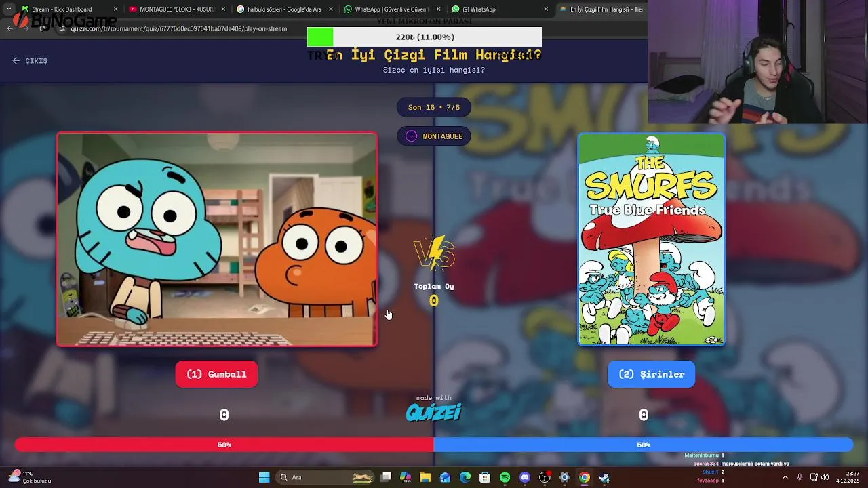Open Spotify from the taskbar
This screenshot has height=488, width=868.
point(505,477)
